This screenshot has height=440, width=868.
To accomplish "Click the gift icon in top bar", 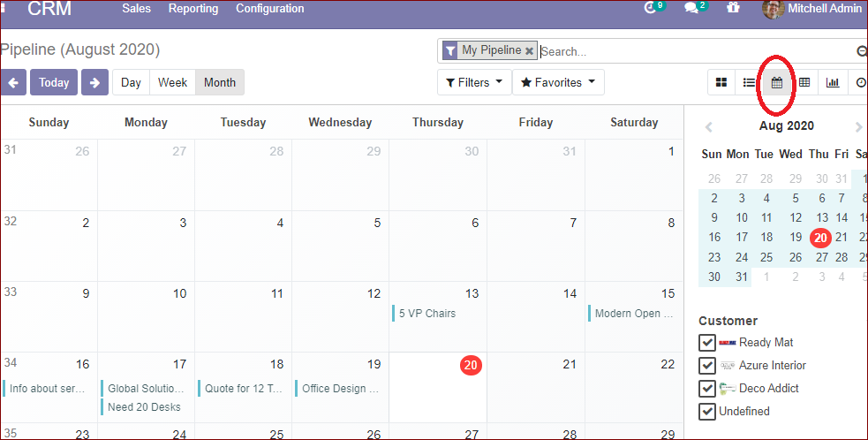I will [x=734, y=8].
